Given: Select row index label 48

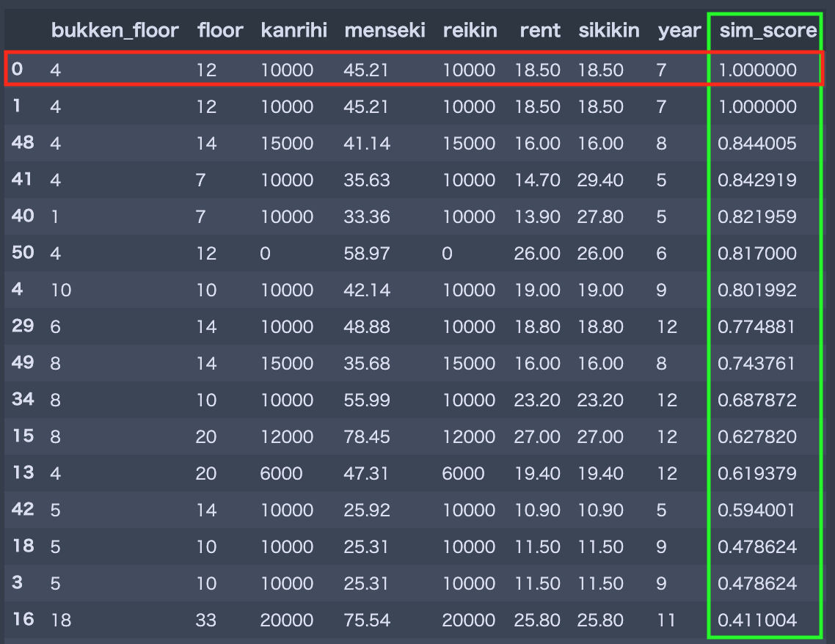Looking at the screenshot, I should [22, 142].
